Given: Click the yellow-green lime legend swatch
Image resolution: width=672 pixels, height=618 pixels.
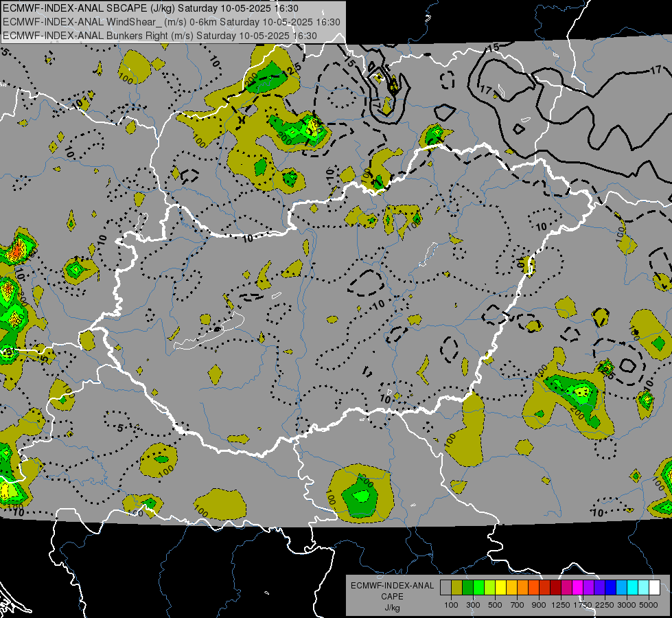Looking at the screenshot, I should (x=489, y=588).
